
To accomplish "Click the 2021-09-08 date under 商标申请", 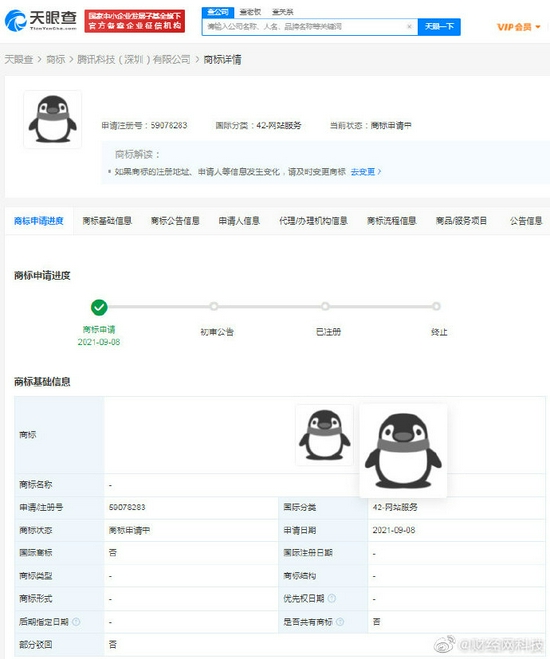I will point(99,342).
